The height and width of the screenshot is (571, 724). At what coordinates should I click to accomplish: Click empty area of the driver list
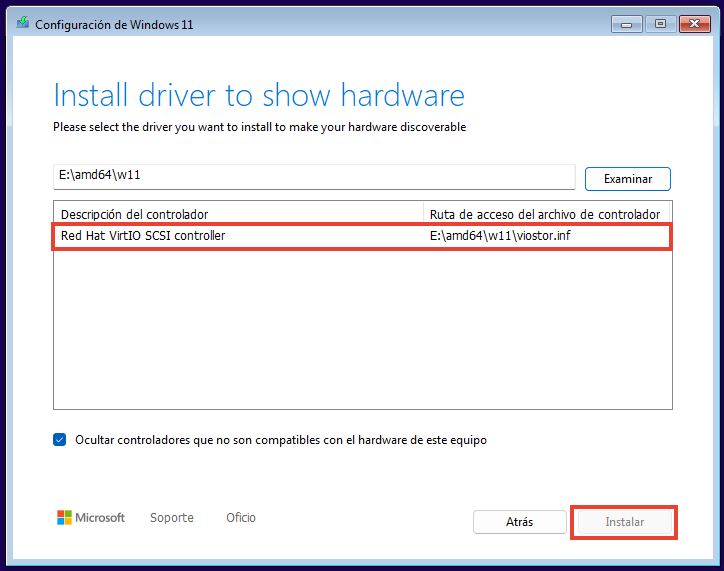pyautogui.click(x=362, y=330)
